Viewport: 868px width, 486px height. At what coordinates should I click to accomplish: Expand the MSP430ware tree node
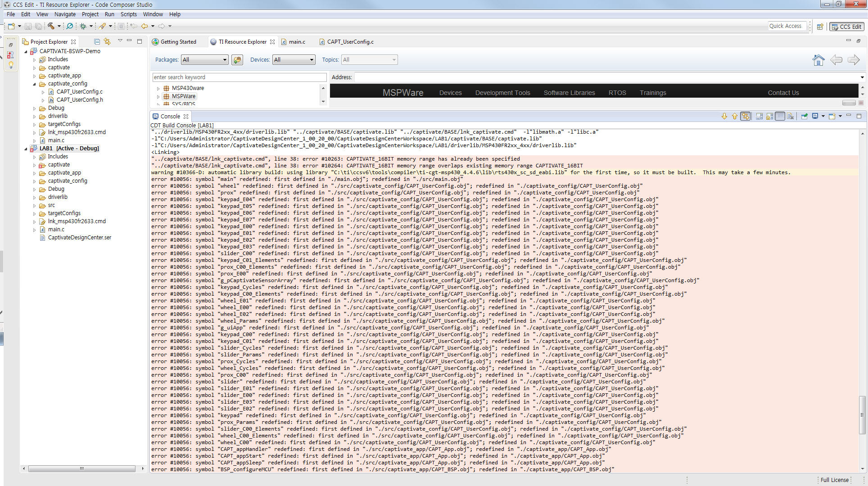158,88
